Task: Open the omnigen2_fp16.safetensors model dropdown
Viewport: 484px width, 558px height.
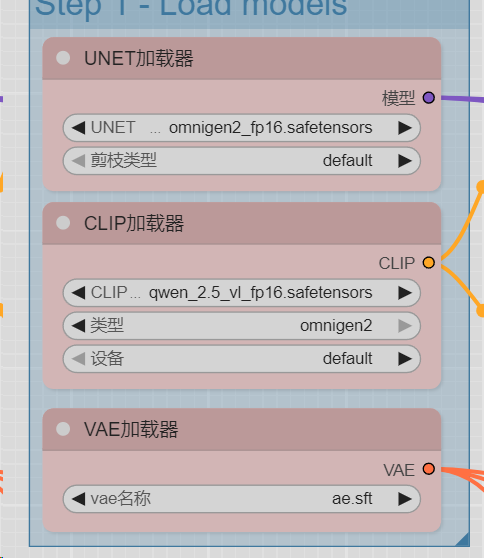Action: [242, 128]
